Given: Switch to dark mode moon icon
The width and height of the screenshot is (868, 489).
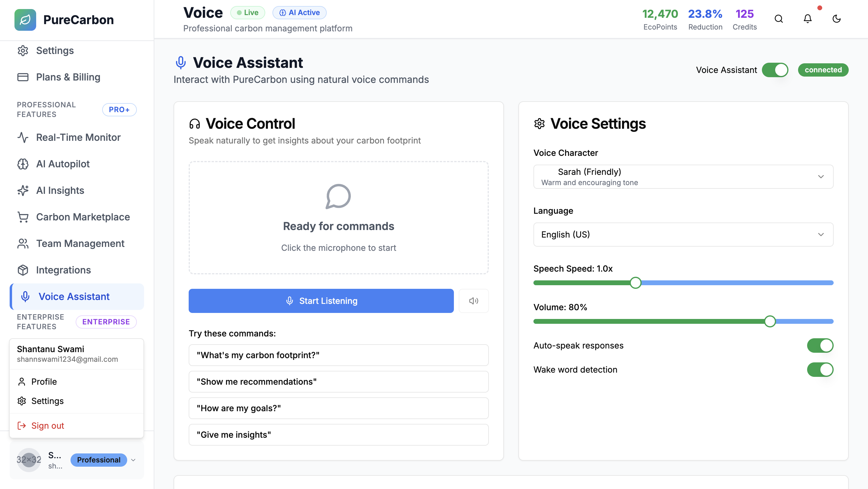Looking at the screenshot, I should [x=836, y=19].
